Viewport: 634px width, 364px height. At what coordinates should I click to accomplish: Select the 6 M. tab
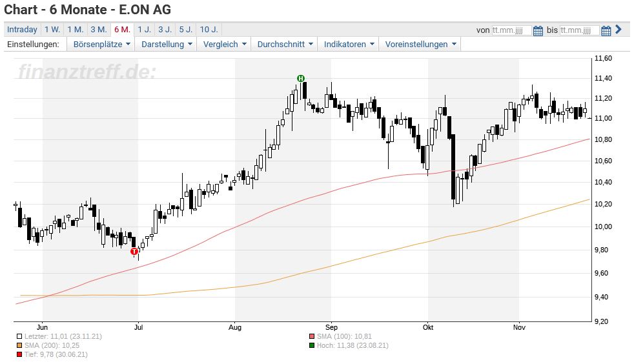coord(122,30)
